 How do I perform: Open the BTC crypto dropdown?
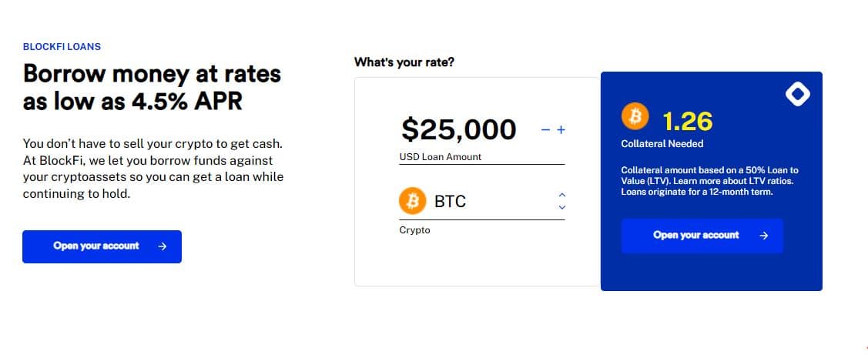pyautogui.click(x=481, y=202)
